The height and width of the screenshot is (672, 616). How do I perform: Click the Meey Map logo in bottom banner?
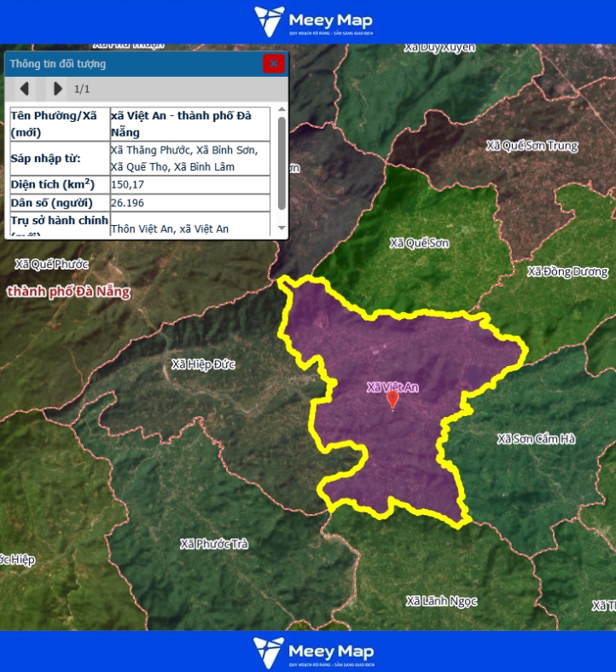tap(313, 652)
